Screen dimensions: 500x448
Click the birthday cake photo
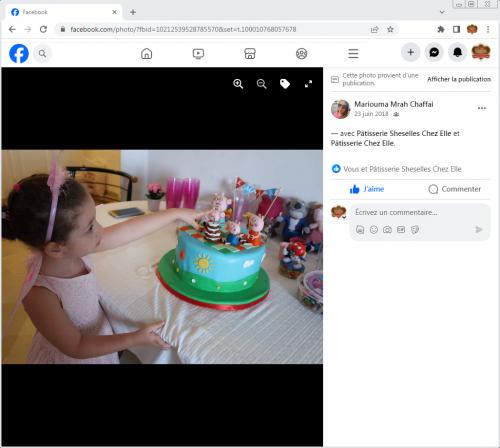tap(162, 257)
